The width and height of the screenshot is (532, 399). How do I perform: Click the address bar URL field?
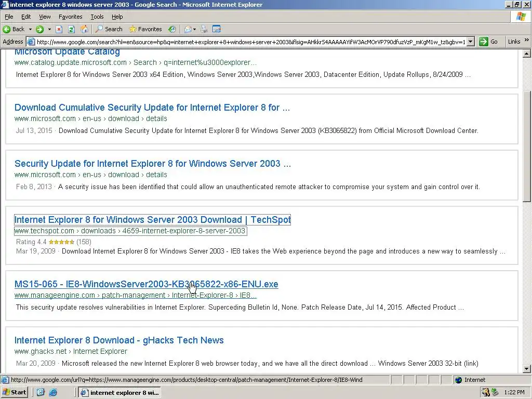(251, 42)
